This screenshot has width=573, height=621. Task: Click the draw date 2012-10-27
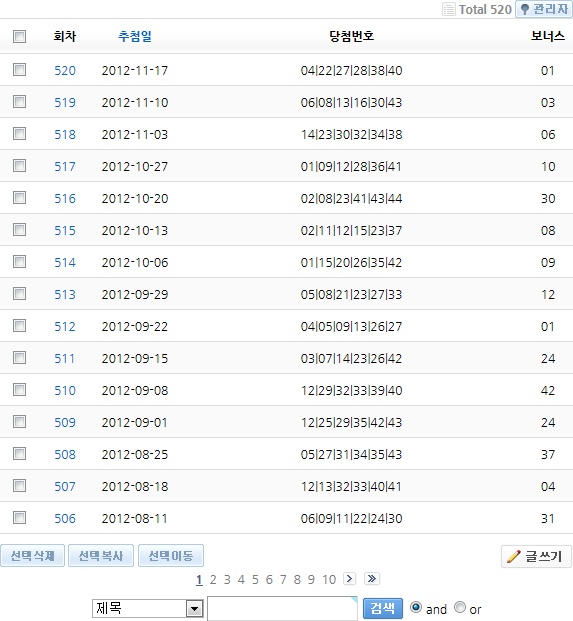[x=135, y=167]
